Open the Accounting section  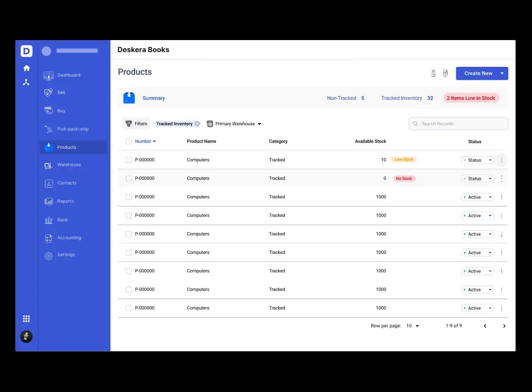[x=69, y=237]
